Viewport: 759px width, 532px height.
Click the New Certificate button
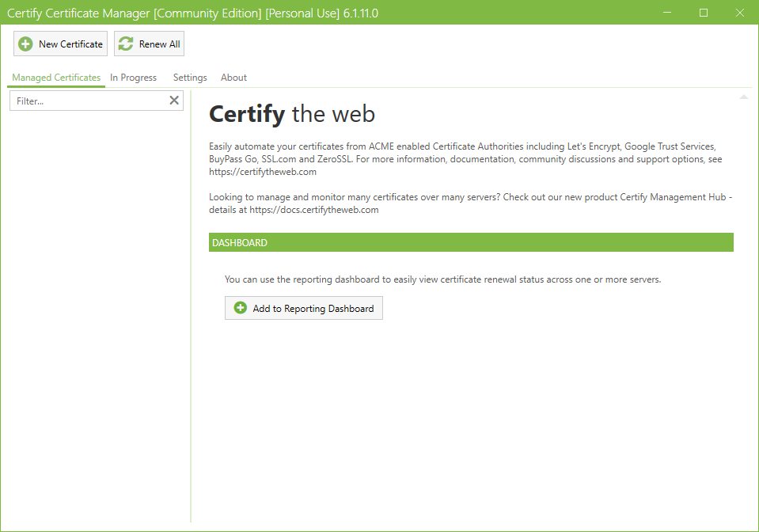pos(60,44)
